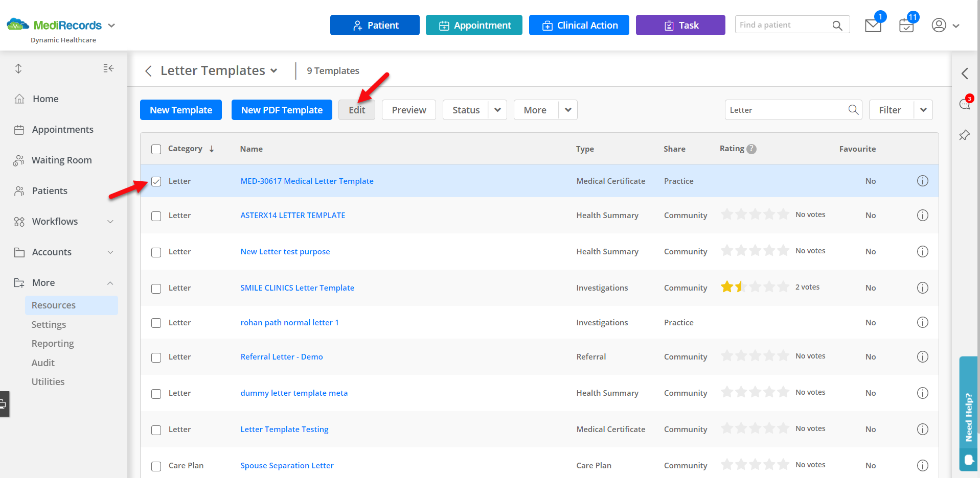Image resolution: width=980 pixels, height=478 pixels.
Task: Uncheck the MED-30617 Medical Letter Template checkbox
Action: (x=156, y=181)
